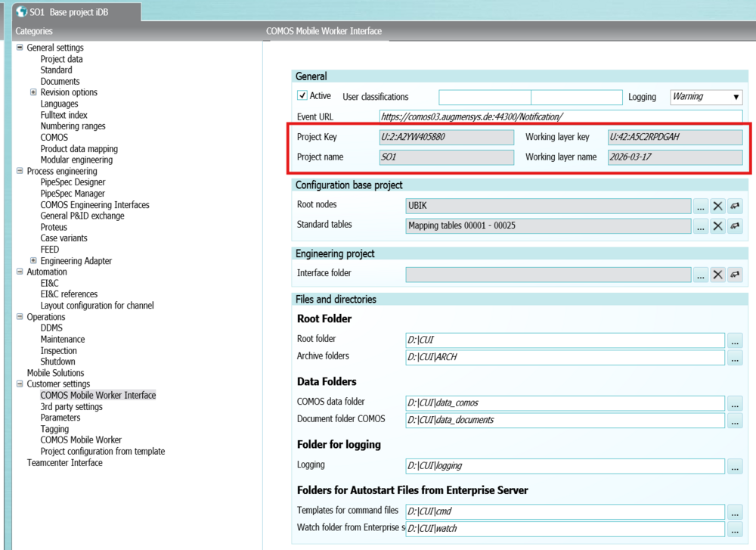Select Modular engineering in the tree
Screen dimensions: 756x550
pyautogui.click(x=76, y=160)
